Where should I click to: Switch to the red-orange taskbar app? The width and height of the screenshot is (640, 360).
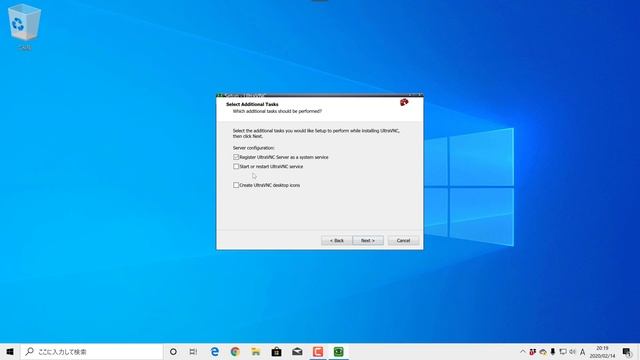coord(318,351)
